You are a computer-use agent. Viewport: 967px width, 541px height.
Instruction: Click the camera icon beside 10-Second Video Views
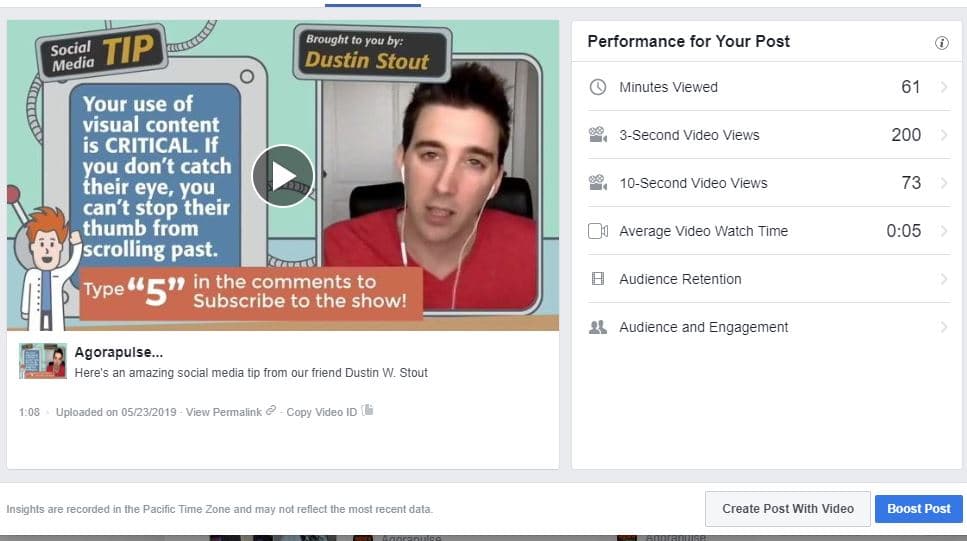[x=598, y=183]
